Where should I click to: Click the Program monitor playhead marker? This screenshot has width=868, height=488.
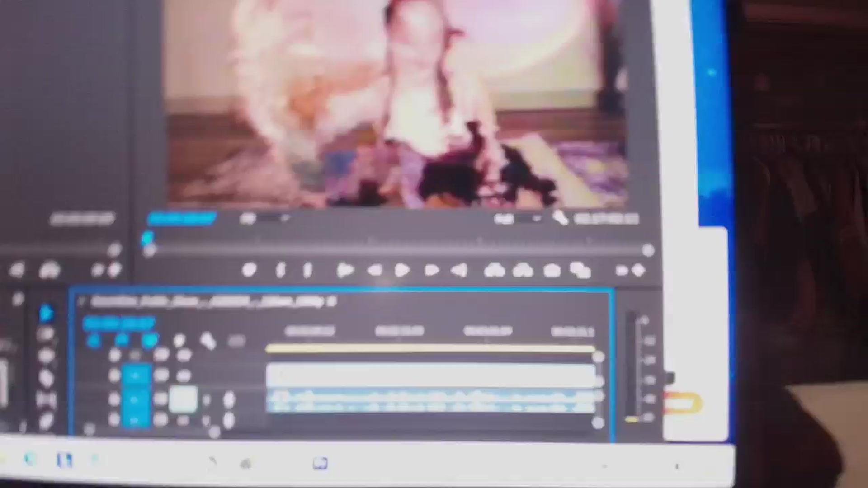pos(147,238)
